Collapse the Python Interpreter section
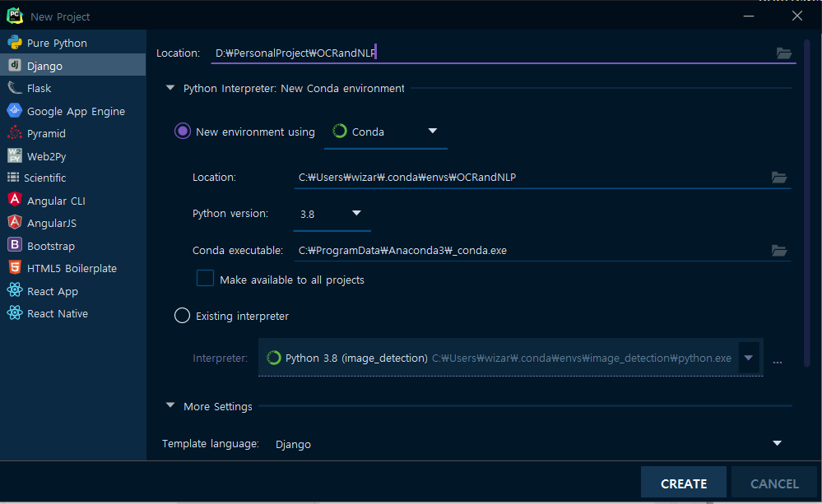Screen dimensions: 822x504 click(170, 88)
